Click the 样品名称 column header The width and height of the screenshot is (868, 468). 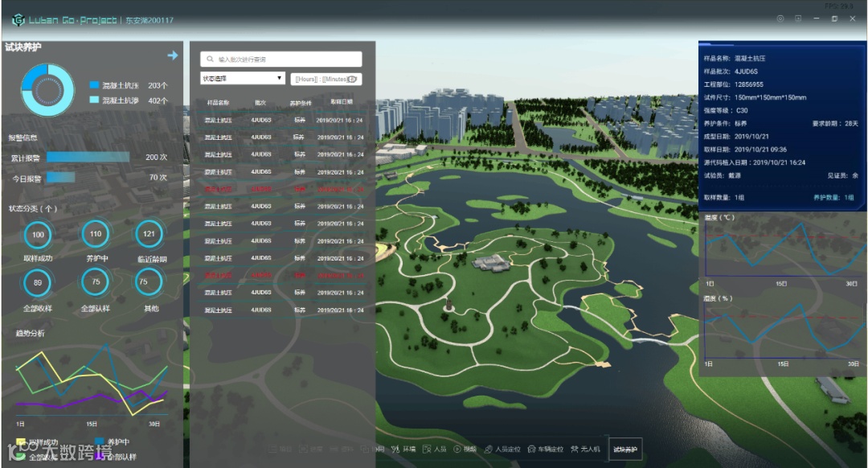[x=218, y=102]
